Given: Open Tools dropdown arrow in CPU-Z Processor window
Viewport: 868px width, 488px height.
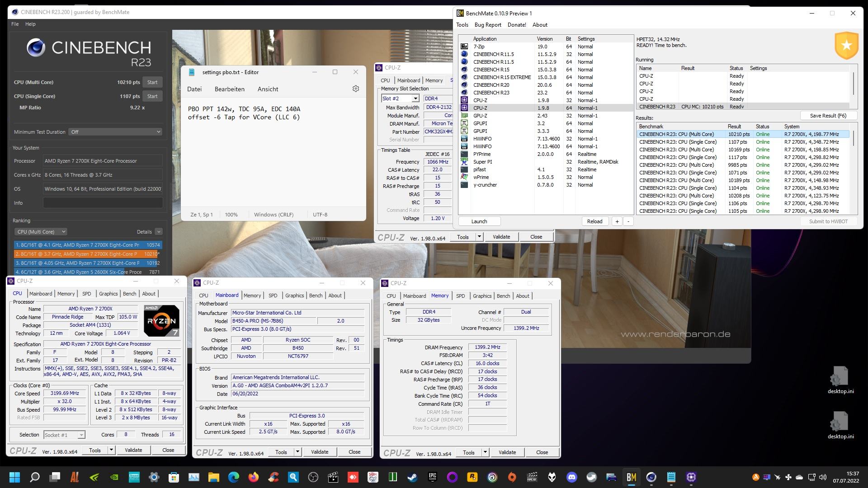Looking at the screenshot, I should pos(112,450).
